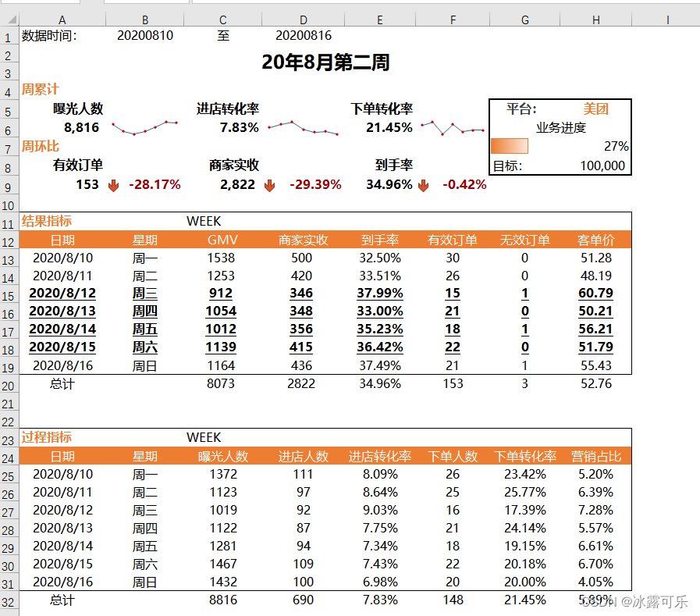700x616 pixels.
Task: Click the 过程指标 table title
Action: (x=46, y=437)
